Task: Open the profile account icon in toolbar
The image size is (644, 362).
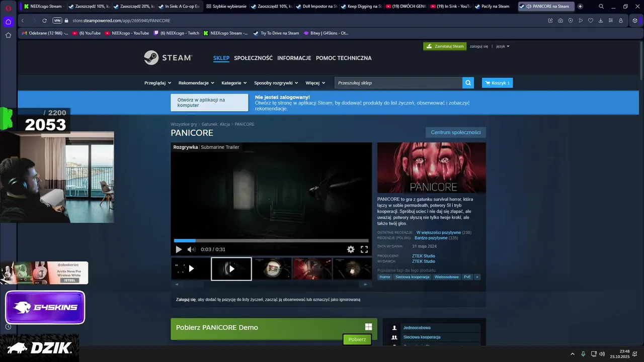Action: [621, 21]
